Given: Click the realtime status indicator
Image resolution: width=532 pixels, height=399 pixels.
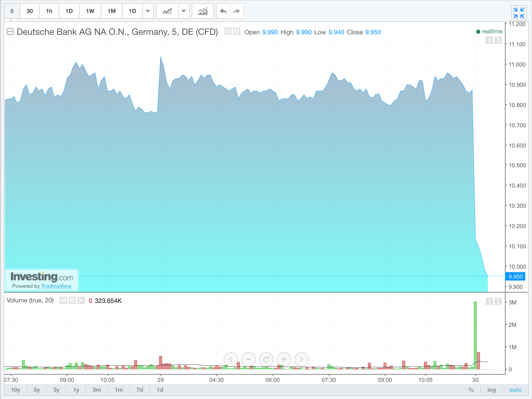Looking at the screenshot, I should 489,31.
